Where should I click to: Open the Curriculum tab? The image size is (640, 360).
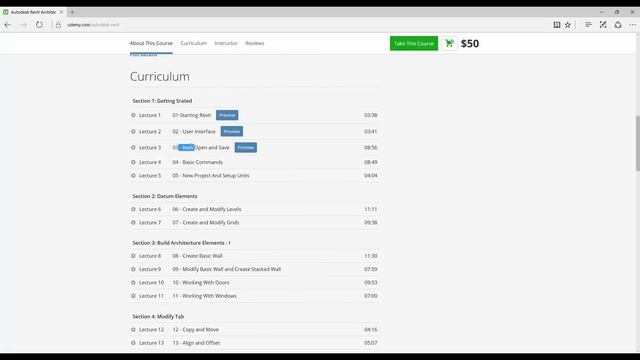point(193,43)
